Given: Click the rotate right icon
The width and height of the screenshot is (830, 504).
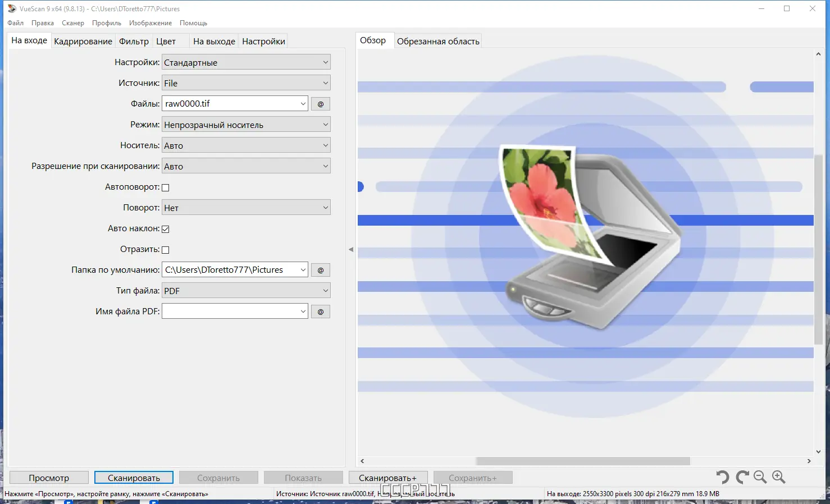Looking at the screenshot, I should pyautogui.click(x=742, y=477).
